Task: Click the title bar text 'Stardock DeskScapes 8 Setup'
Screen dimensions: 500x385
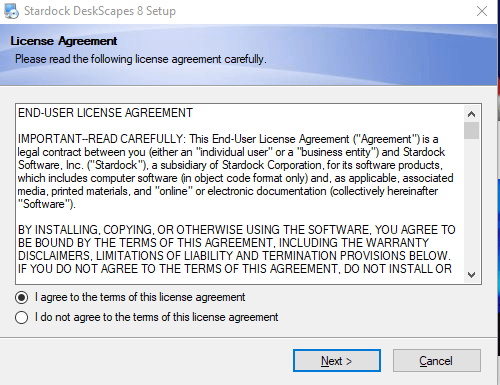Action: [100, 11]
